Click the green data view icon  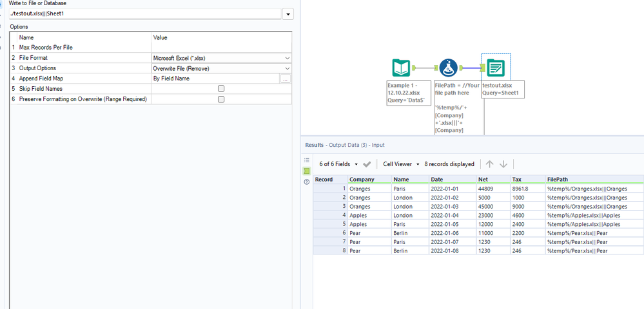pos(307,171)
